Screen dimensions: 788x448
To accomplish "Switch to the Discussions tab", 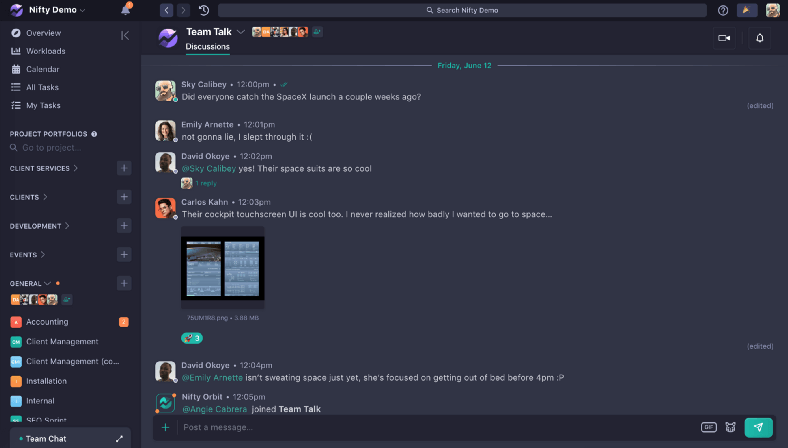I will (x=208, y=47).
